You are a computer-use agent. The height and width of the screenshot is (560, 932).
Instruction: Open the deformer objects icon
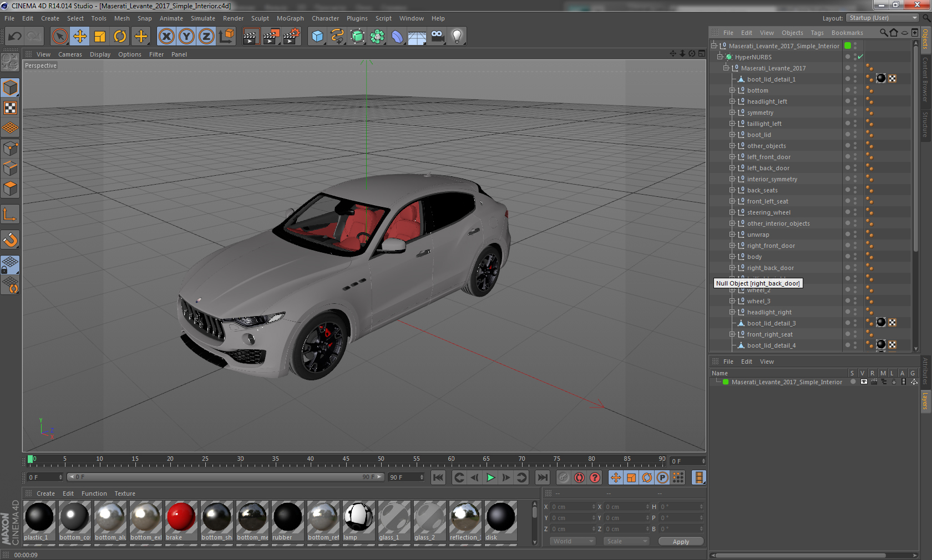[x=397, y=37]
